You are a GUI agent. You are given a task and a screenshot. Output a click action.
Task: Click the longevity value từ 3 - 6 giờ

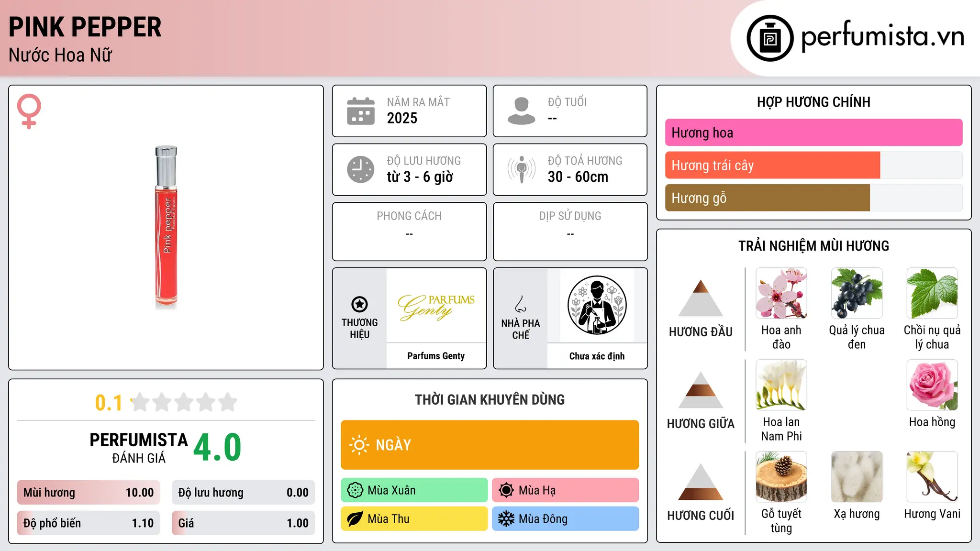coord(420,177)
